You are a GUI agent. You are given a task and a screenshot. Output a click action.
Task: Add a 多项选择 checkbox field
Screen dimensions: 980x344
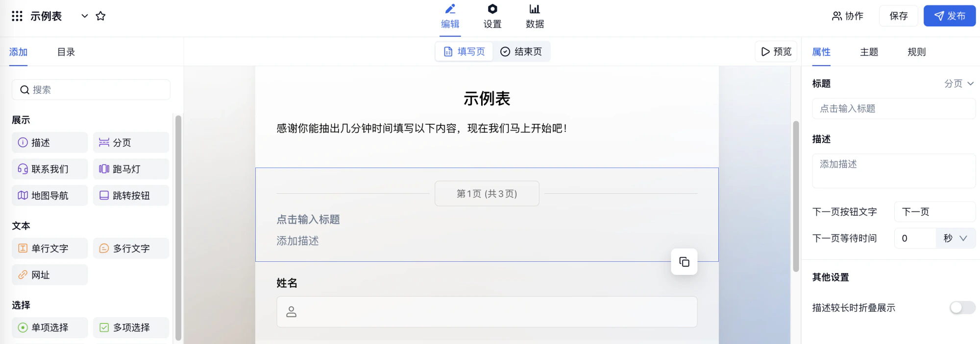[131, 327]
